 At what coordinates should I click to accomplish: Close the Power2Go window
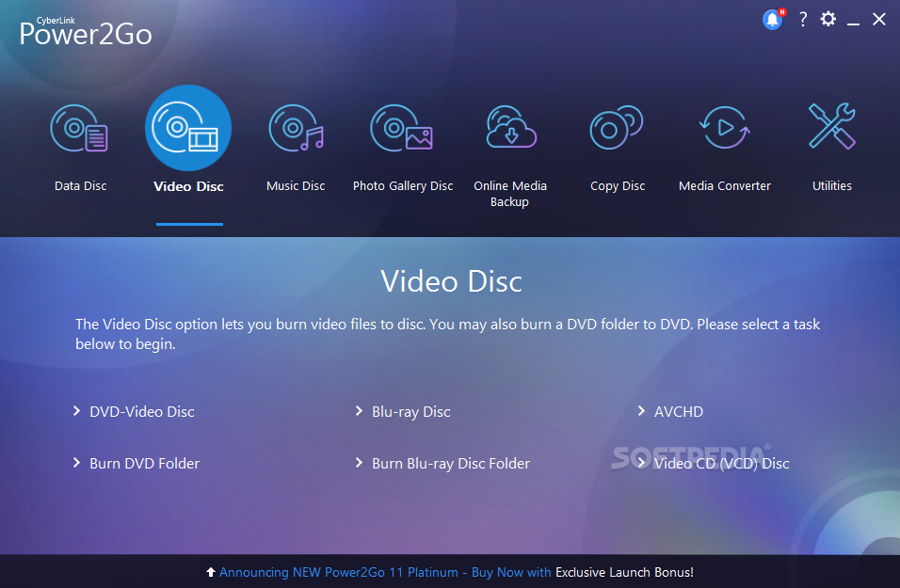[x=878, y=19]
